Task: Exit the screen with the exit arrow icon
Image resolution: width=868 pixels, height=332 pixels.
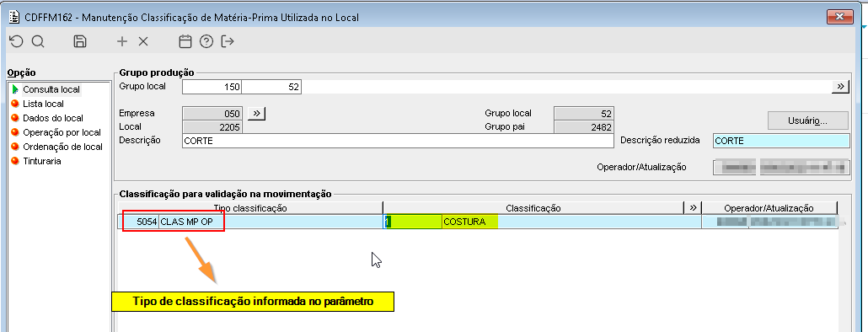Action: pyautogui.click(x=228, y=41)
